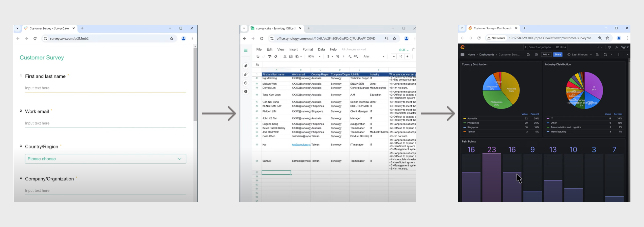This screenshot has height=227, width=644.
Task: Collapse Grafana top bar chevron
Action: point(628,55)
